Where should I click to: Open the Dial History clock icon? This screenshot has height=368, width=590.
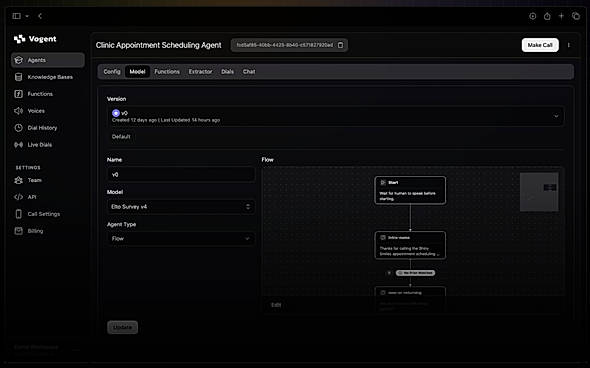pos(18,128)
